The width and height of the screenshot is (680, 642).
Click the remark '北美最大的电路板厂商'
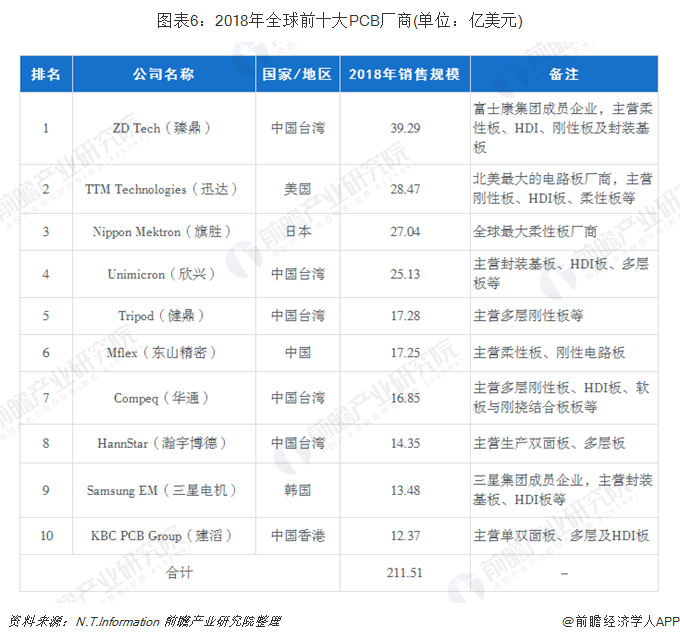pyautogui.click(x=563, y=189)
